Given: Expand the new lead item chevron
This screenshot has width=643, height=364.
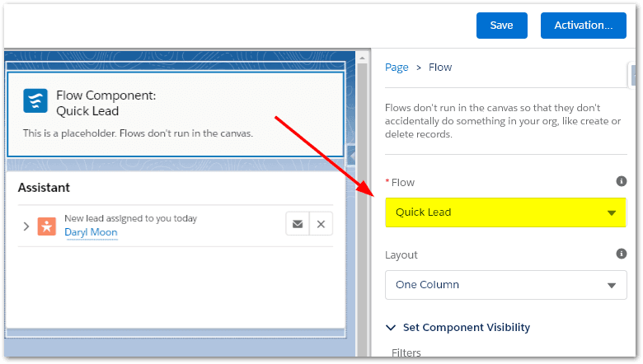Looking at the screenshot, I should coord(26,226).
